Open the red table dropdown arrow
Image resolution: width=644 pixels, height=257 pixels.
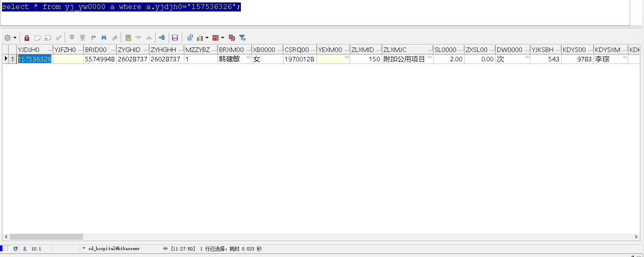coord(223,38)
